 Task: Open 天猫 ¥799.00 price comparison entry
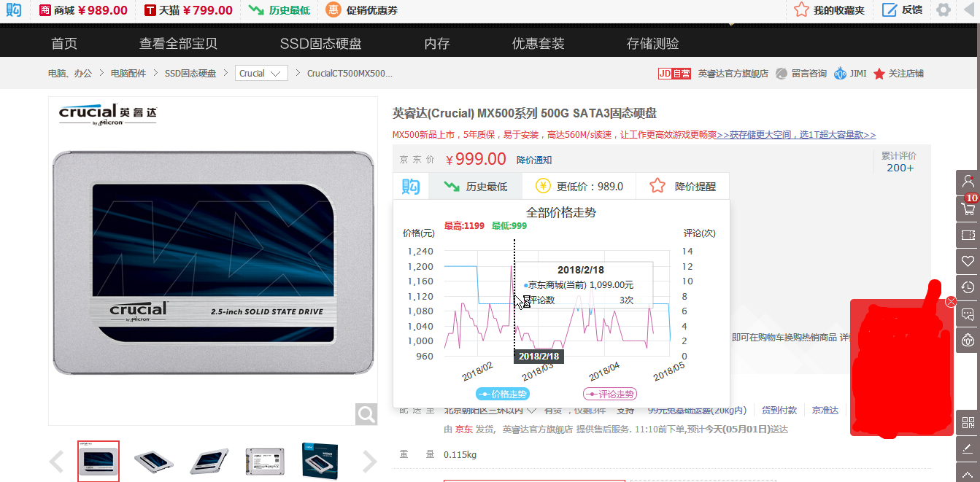188,10
